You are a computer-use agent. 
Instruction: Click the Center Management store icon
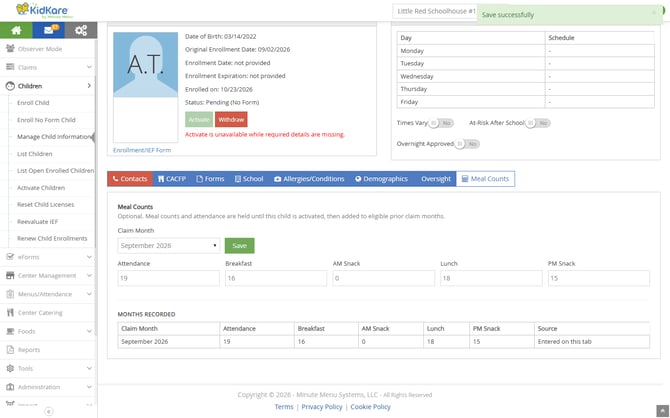(10, 276)
